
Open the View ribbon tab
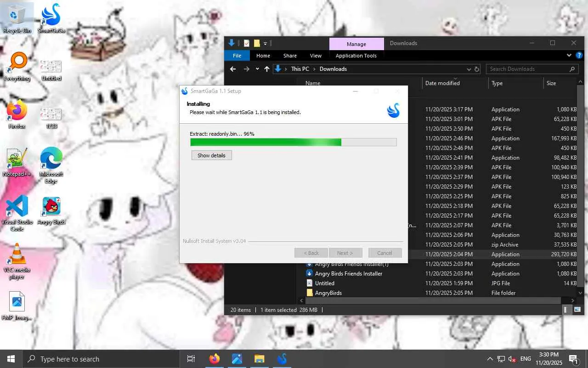[x=316, y=56]
